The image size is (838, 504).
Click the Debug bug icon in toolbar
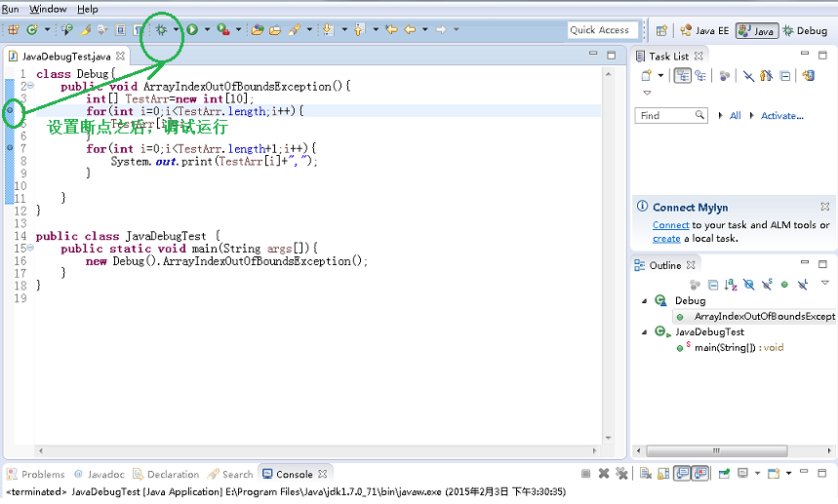[x=161, y=29]
